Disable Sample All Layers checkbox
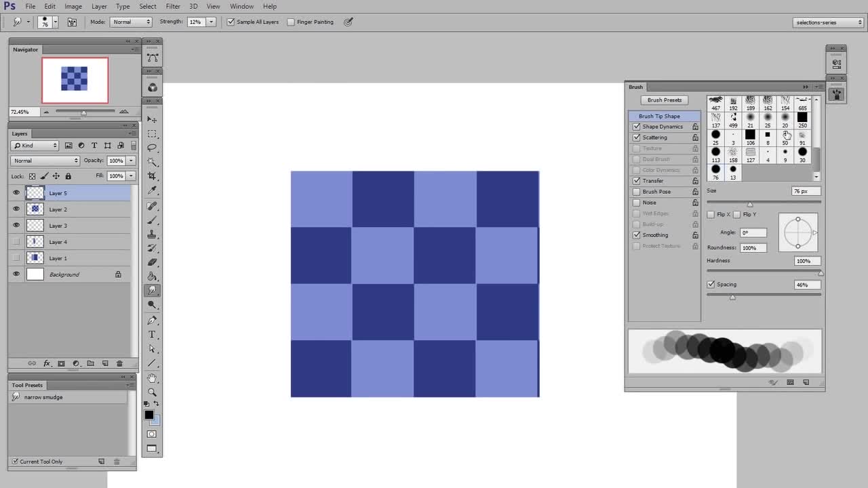Viewport: 868px width, 488px height. 231,22
